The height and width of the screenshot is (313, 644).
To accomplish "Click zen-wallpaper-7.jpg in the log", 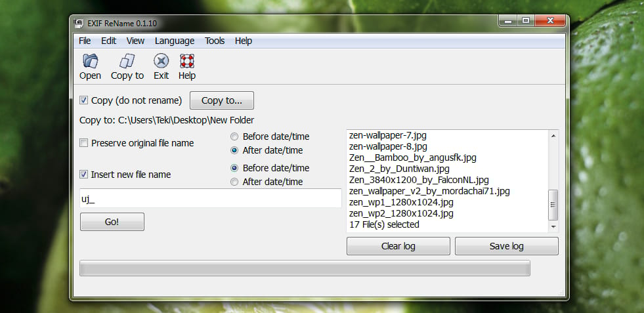I will coord(388,135).
